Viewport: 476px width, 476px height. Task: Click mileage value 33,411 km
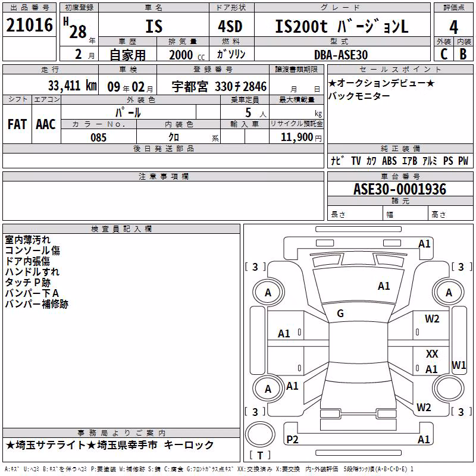coord(73,86)
